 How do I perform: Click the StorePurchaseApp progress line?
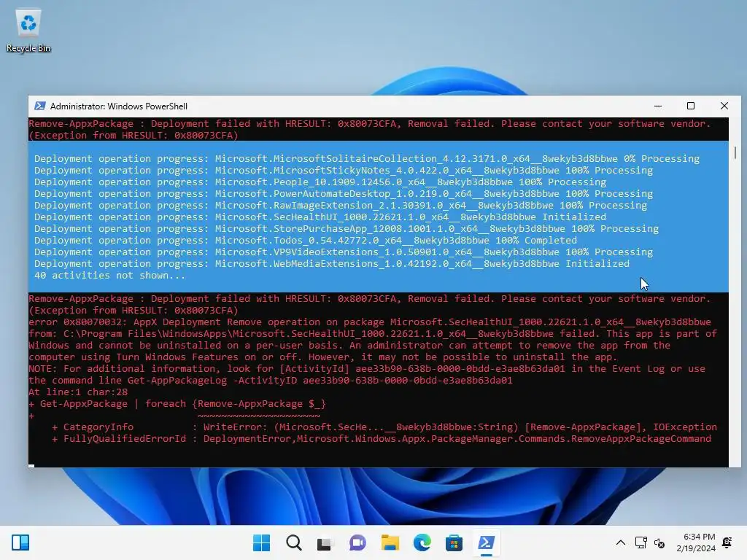pyautogui.click(x=347, y=228)
